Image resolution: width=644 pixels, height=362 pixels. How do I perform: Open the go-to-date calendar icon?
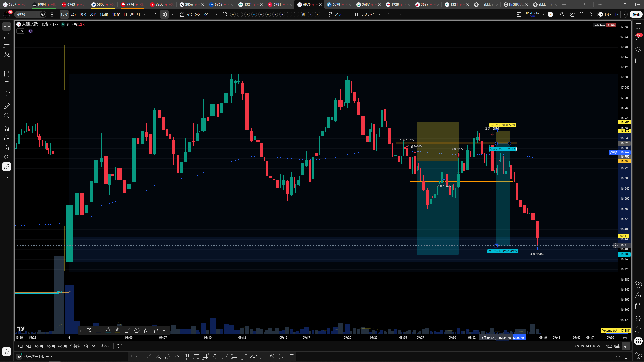point(119,346)
